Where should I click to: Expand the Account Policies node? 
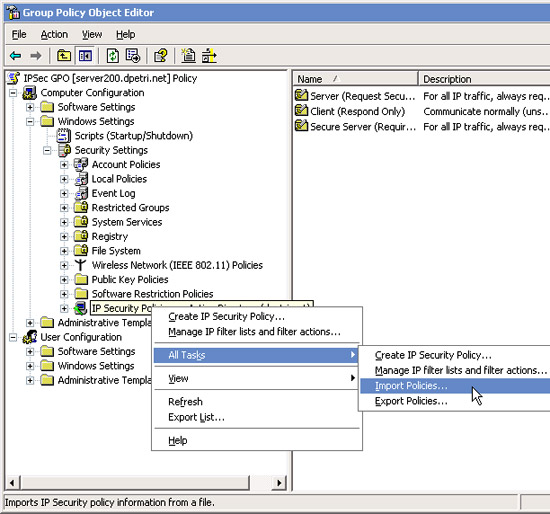click(64, 165)
